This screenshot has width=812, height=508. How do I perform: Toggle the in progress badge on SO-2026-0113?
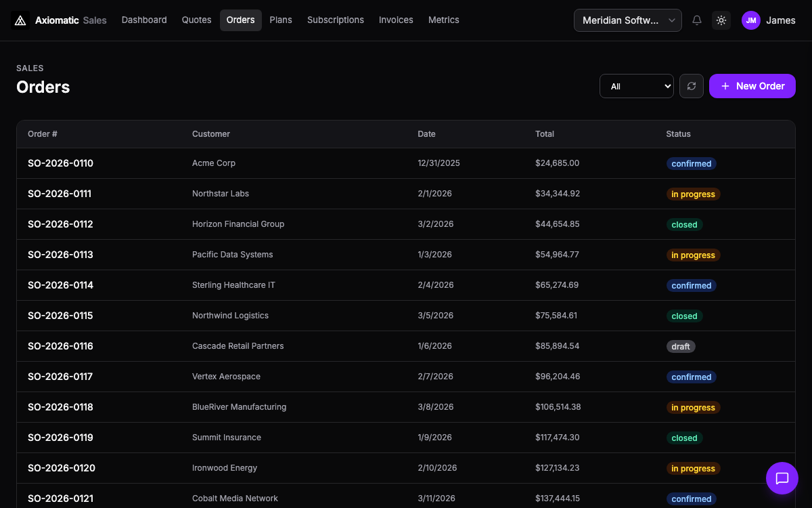[x=693, y=255]
